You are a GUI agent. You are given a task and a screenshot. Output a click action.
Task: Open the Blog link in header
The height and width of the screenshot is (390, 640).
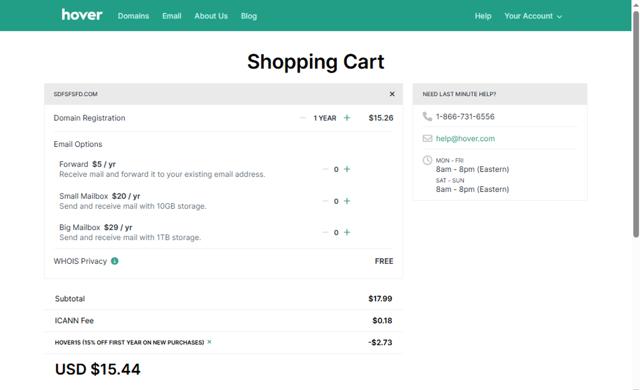pyautogui.click(x=249, y=16)
